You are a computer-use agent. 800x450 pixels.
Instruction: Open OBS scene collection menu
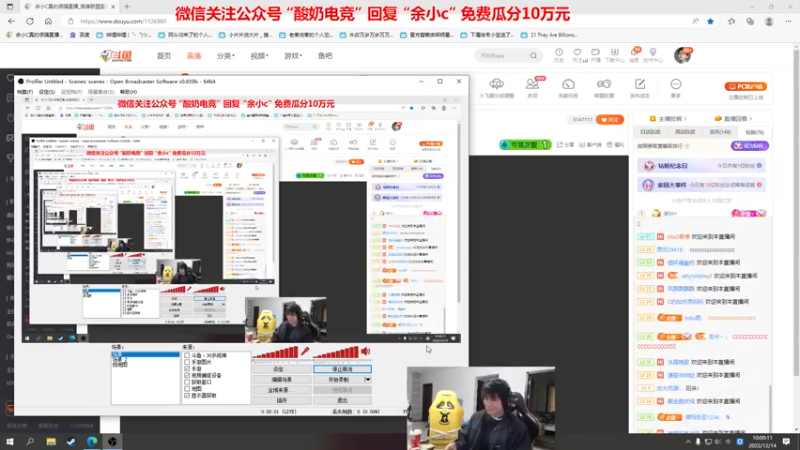101,92
